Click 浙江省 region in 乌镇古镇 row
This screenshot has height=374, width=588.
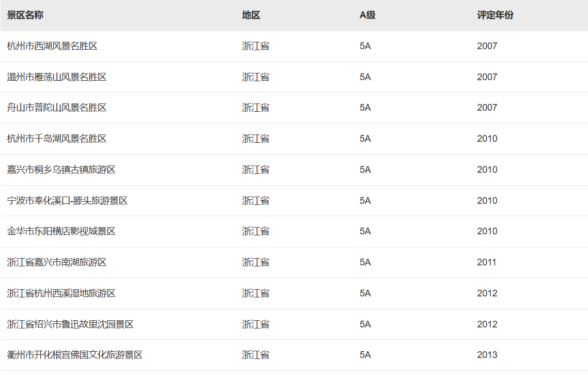coord(256,170)
